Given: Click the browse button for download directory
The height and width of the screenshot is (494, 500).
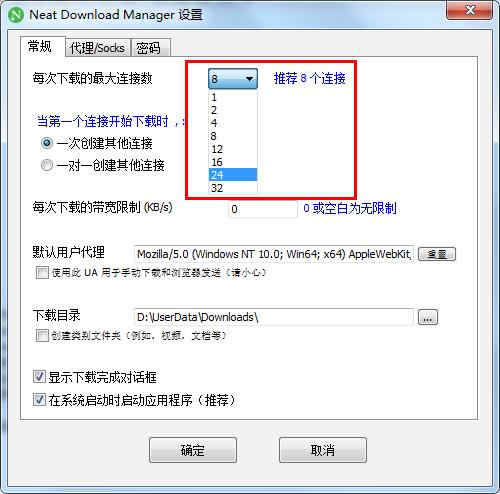Looking at the screenshot, I should tap(428, 317).
